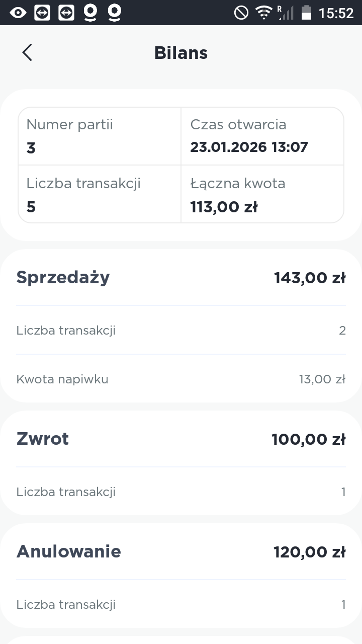Tap the Wi-Fi status icon
This screenshot has width=362, height=644.
(263, 13)
